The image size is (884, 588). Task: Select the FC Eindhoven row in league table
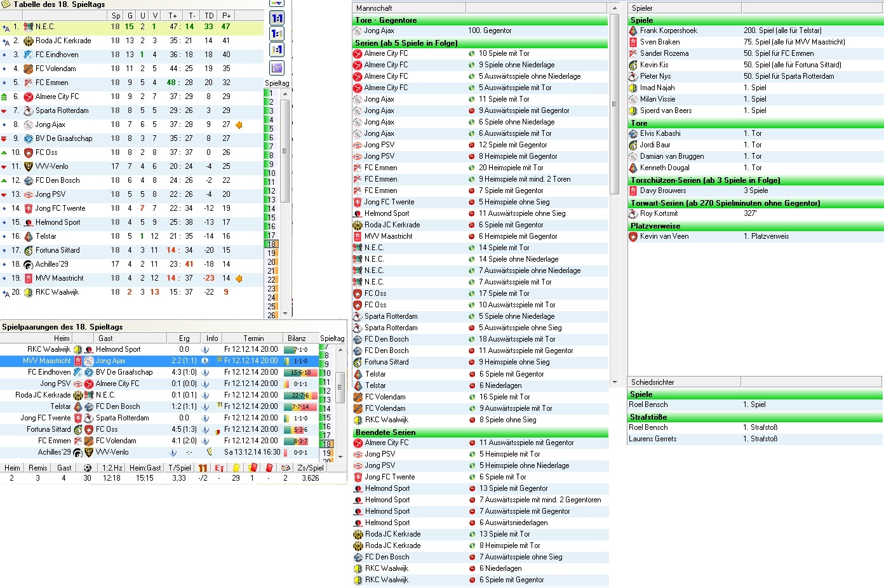(x=132, y=55)
